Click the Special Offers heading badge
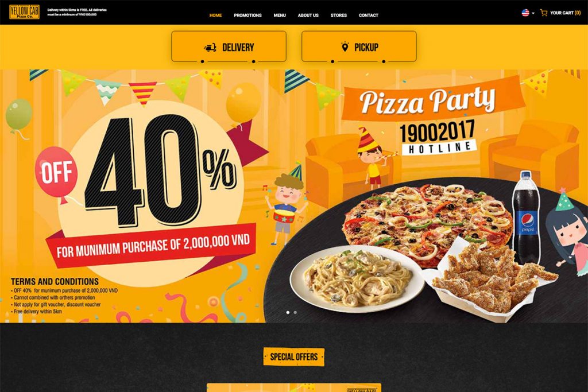588x392 pixels. (x=294, y=357)
